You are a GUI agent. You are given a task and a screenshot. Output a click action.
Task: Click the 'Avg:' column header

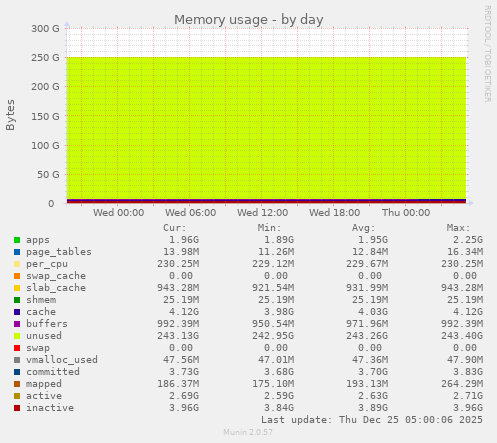pyautogui.click(x=364, y=228)
